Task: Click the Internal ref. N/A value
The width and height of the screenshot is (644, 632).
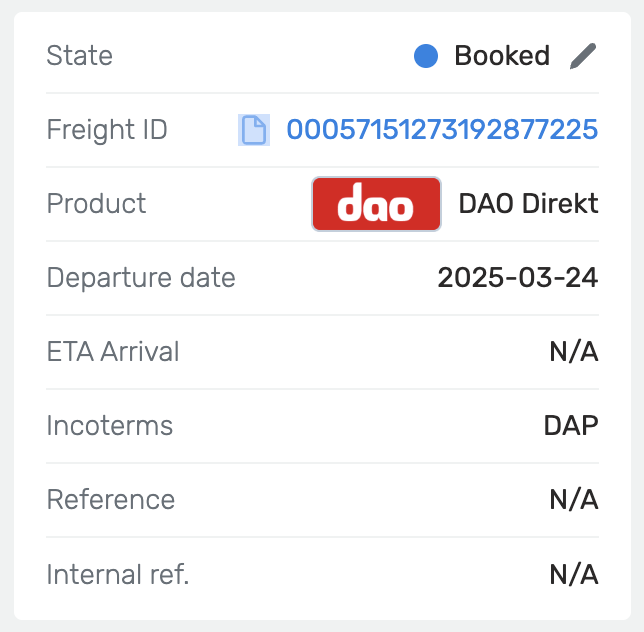Action: coord(574,574)
